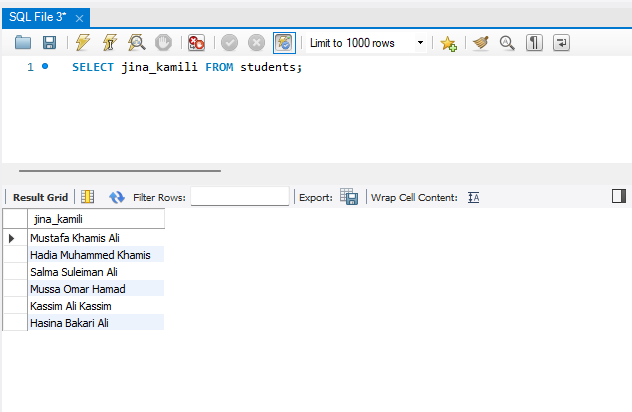This screenshot has width=632, height=412.
Task: Select row Mussa Omar Hamad
Action: [x=96, y=289]
